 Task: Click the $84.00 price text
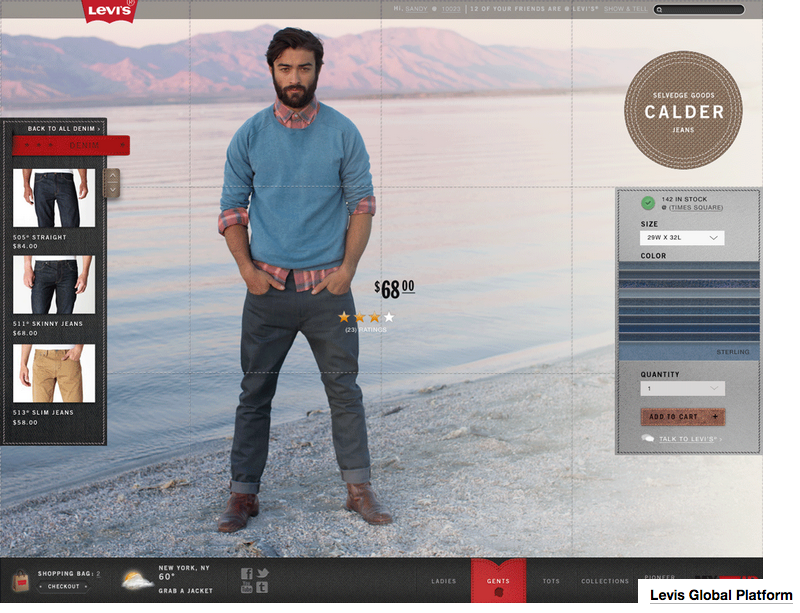(25, 246)
